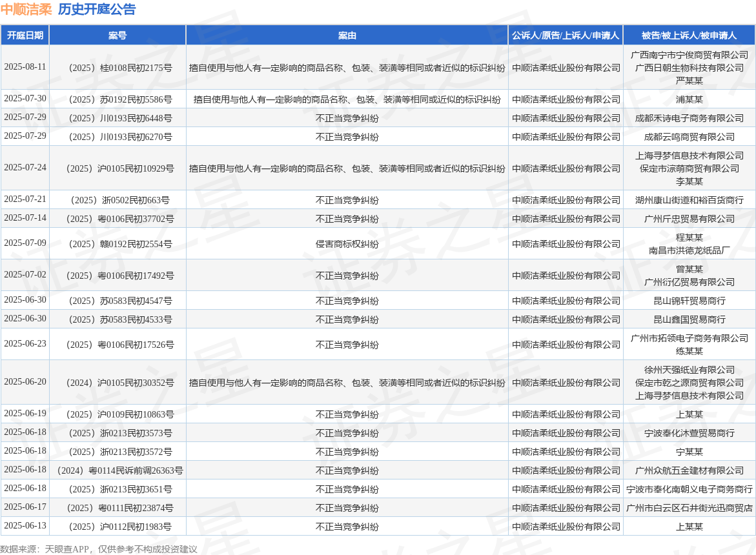Image resolution: width=756 pixels, height=555 pixels.
Task: Click case number (2025)粤0111民初23874号
Action: pos(117,509)
